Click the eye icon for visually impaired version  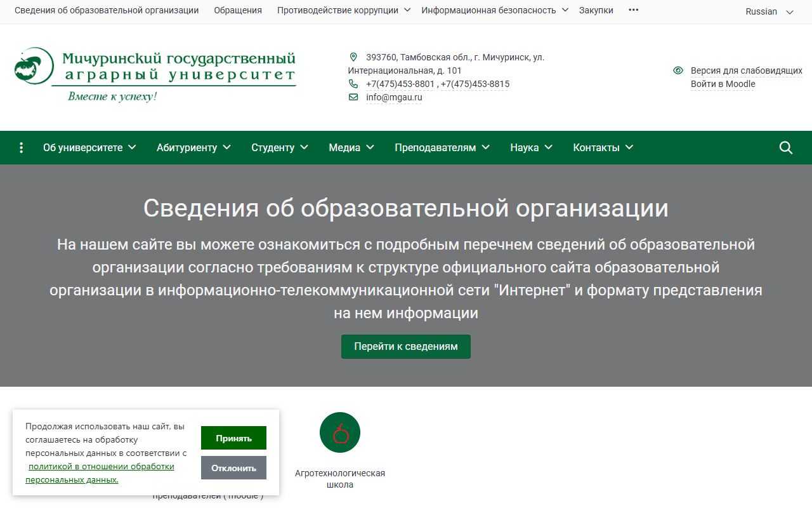click(678, 70)
